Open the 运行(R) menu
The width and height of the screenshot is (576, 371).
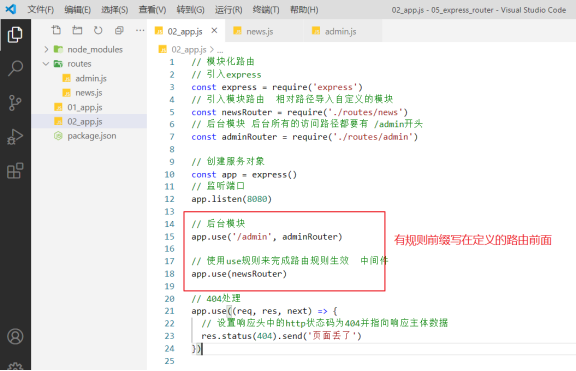[228, 10]
